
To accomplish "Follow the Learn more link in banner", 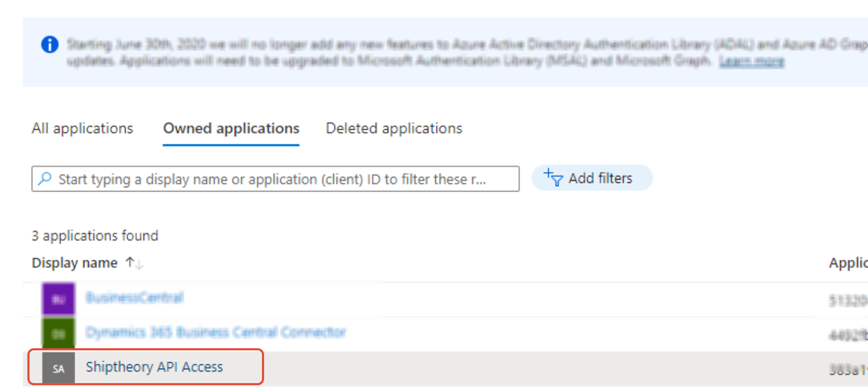I will pyautogui.click(x=752, y=61).
